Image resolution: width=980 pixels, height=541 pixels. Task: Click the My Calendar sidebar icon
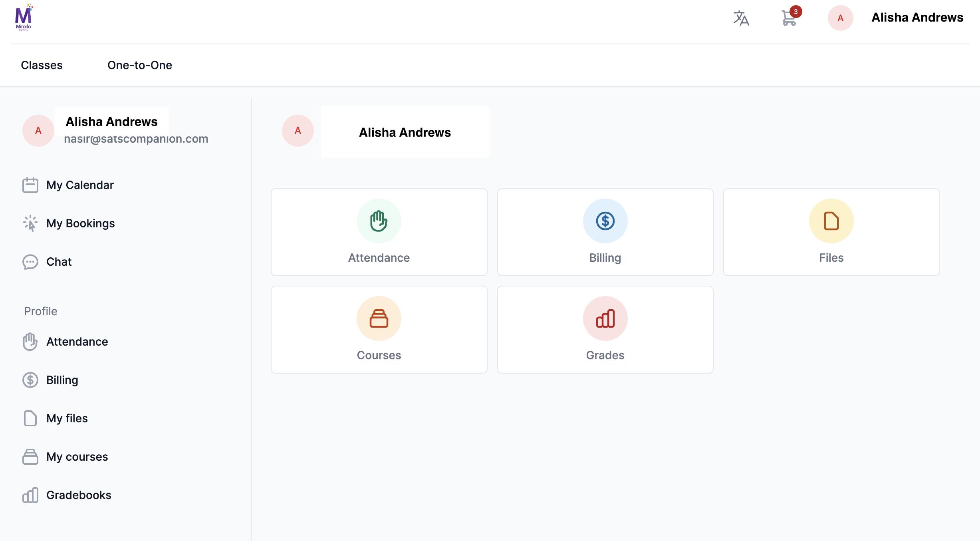tap(30, 185)
